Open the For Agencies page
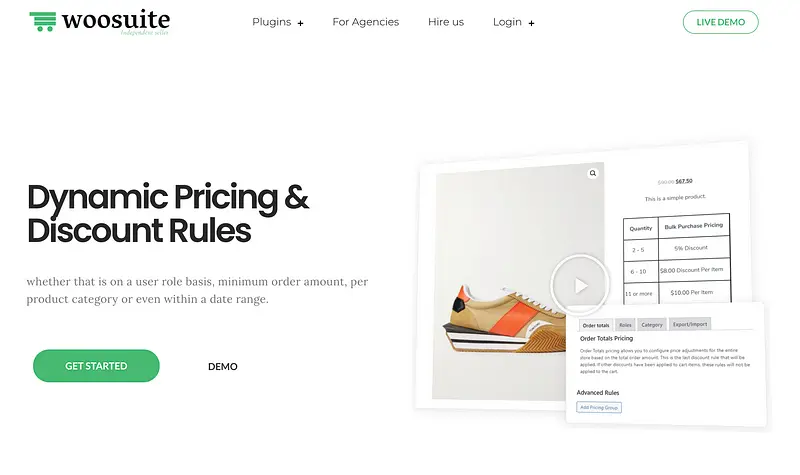The height and width of the screenshot is (475, 800). [x=366, y=22]
